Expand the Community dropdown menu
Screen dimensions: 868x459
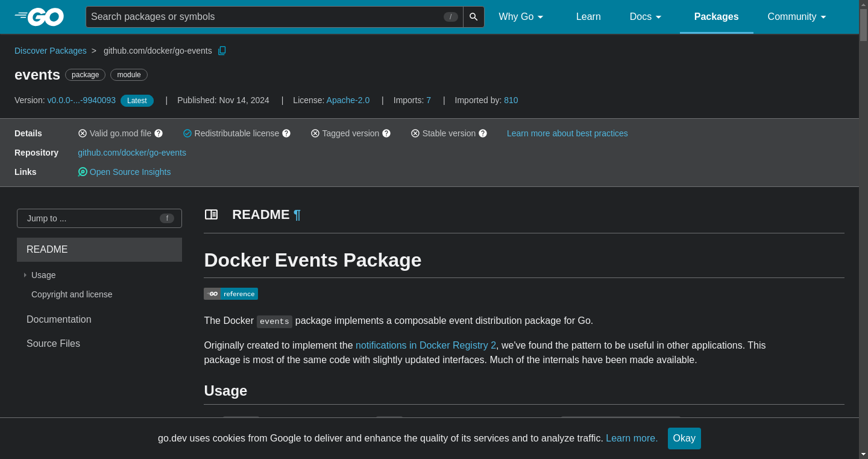pyautogui.click(x=797, y=17)
